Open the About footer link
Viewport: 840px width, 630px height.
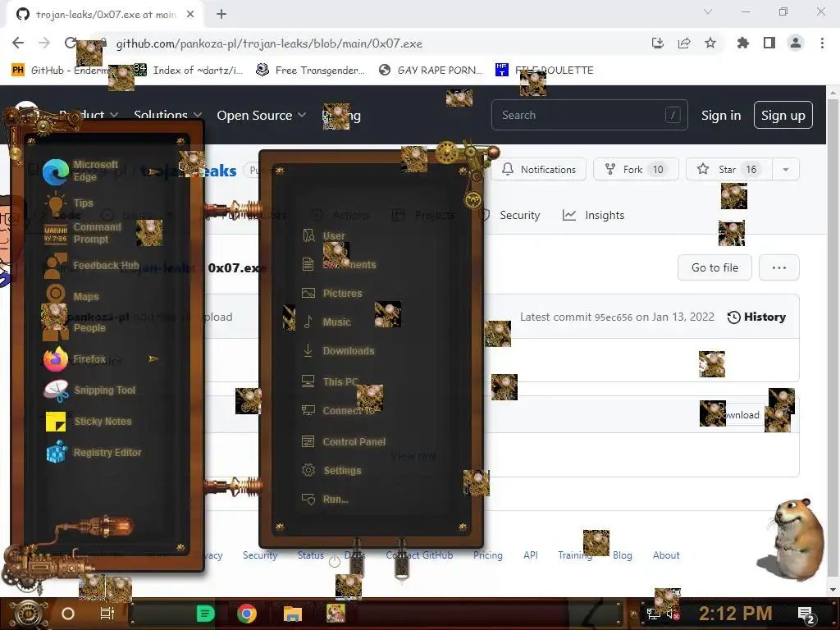click(x=666, y=555)
